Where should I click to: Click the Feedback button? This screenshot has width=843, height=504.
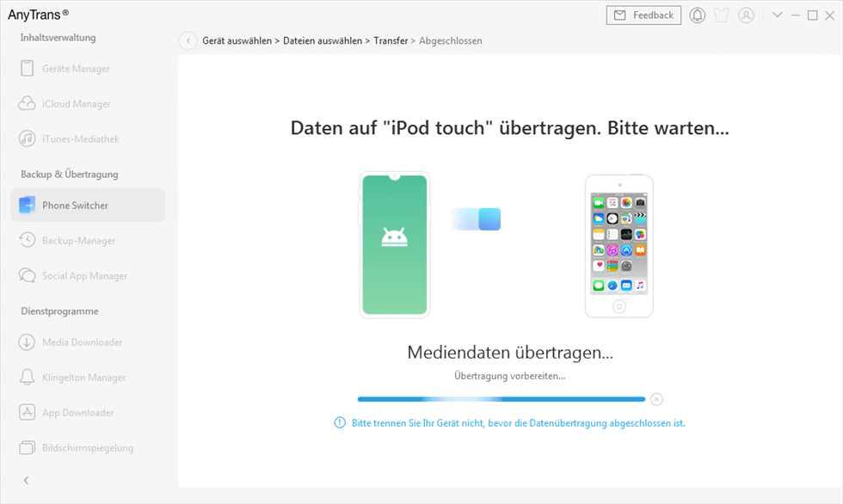[643, 15]
